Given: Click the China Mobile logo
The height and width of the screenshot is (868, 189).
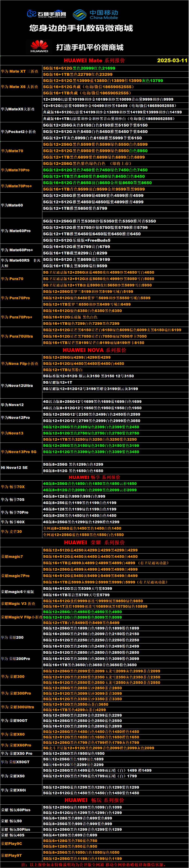Looking at the screenshot, I should click(x=96, y=14).
